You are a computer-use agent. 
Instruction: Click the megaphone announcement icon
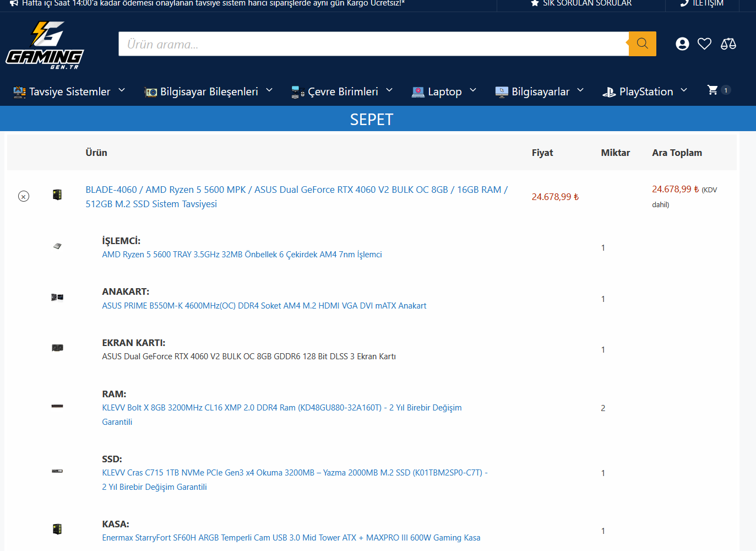pyautogui.click(x=14, y=3)
